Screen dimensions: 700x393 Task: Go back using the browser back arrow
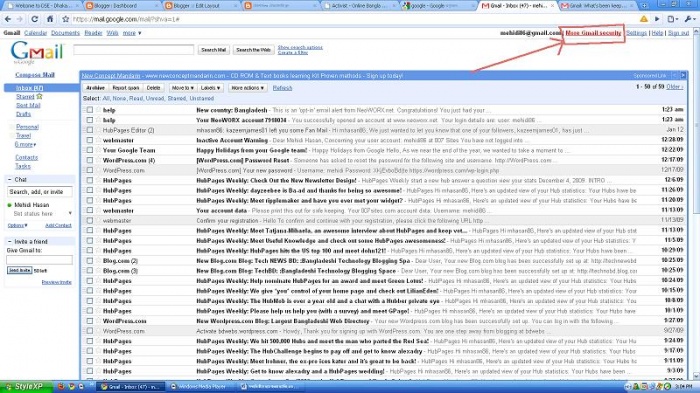tap(8, 19)
